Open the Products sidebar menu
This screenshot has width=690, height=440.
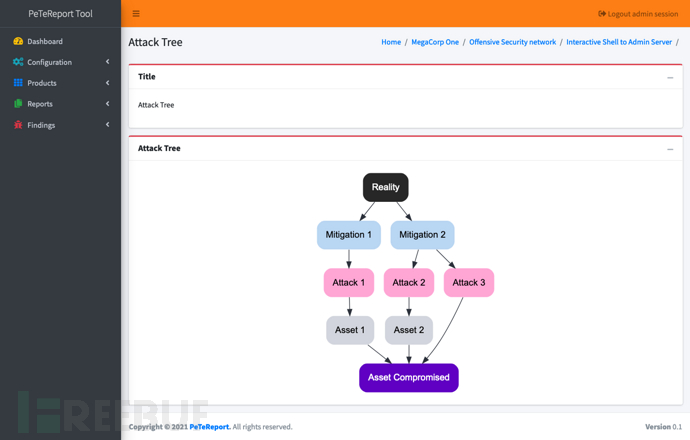click(x=60, y=83)
